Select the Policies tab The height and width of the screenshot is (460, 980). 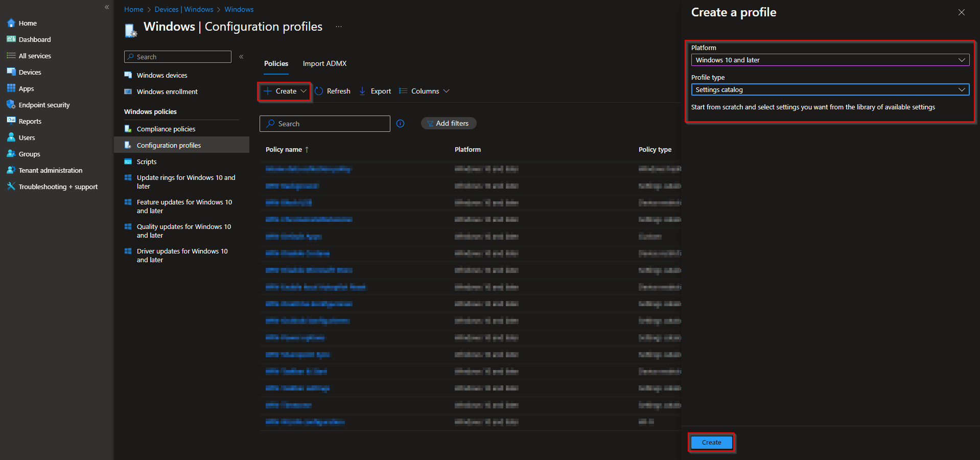(276, 63)
